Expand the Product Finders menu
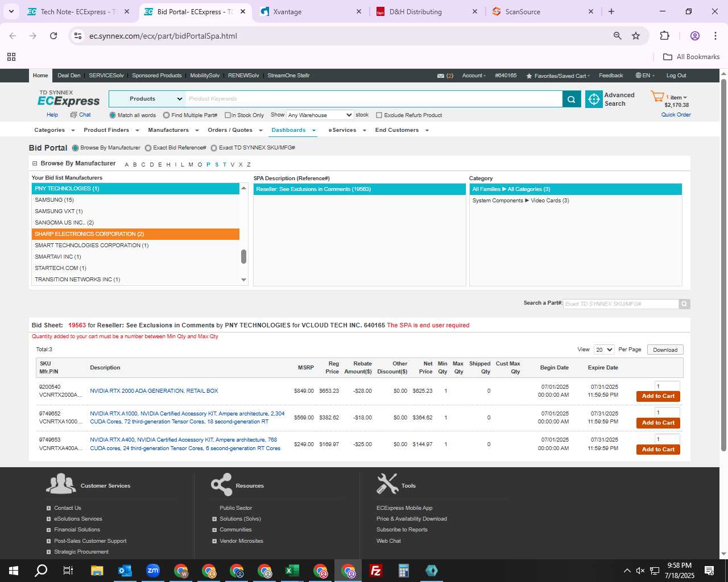Viewport: 728px width, 582px height. [111, 130]
